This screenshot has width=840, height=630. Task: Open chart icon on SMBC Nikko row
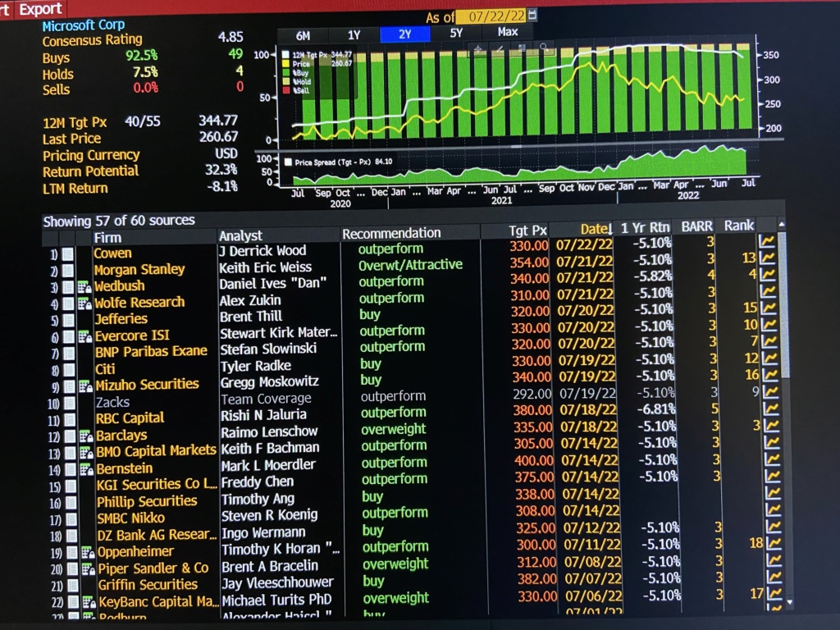click(773, 509)
